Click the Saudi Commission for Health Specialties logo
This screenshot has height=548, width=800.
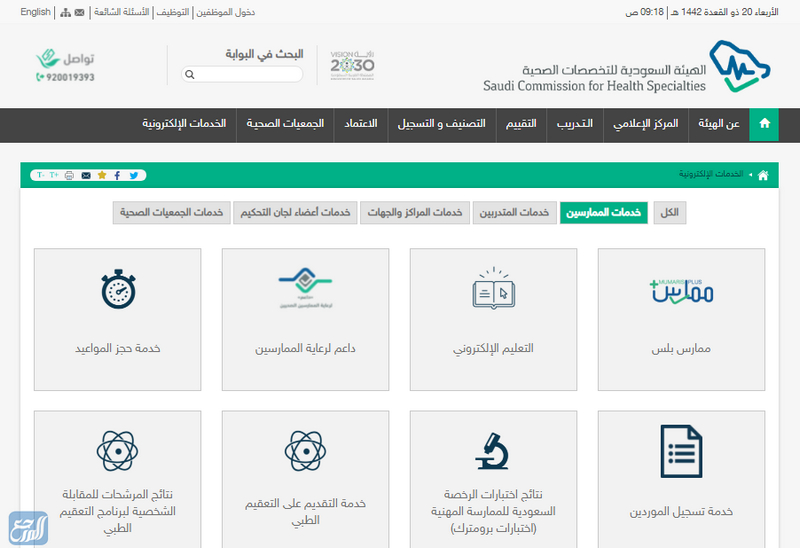click(x=627, y=67)
